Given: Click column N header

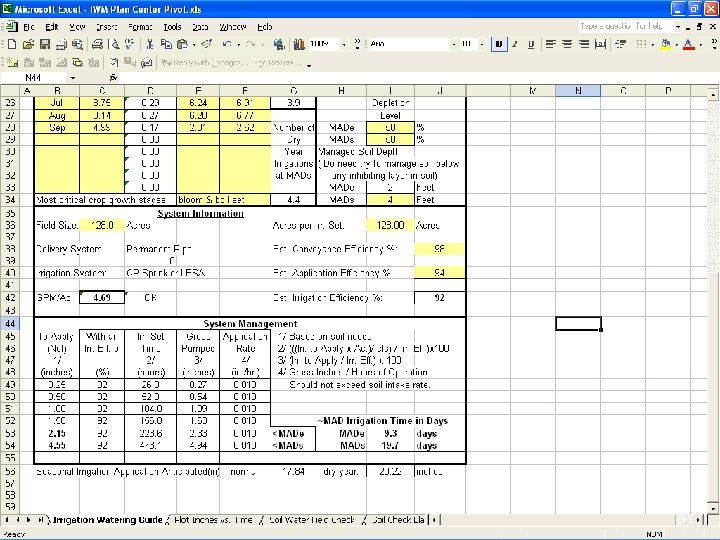Looking at the screenshot, I should pyautogui.click(x=578, y=91).
